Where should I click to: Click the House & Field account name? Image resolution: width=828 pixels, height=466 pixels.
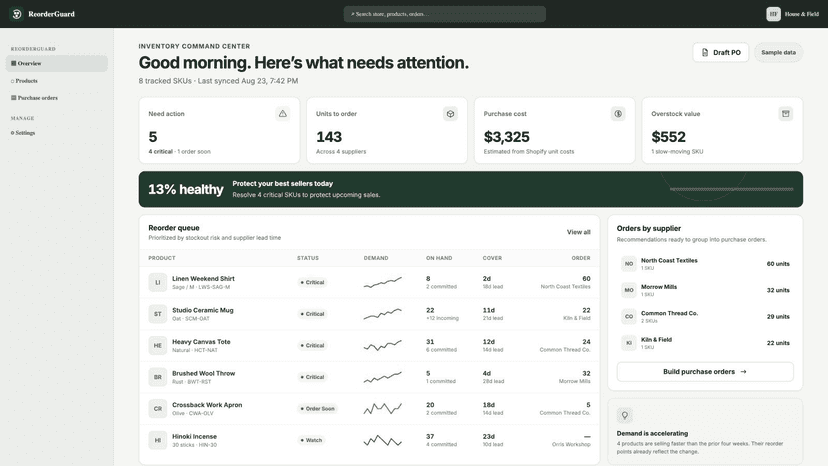click(x=802, y=14)
